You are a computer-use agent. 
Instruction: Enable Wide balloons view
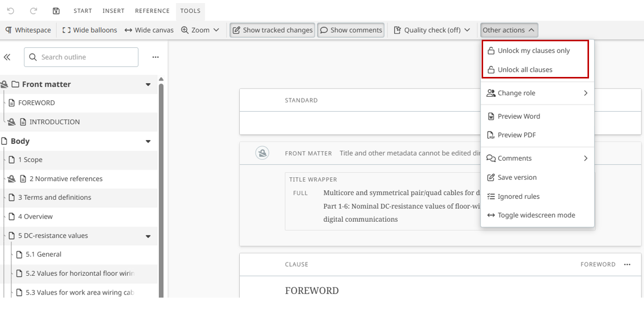click(x=90, y=30)
